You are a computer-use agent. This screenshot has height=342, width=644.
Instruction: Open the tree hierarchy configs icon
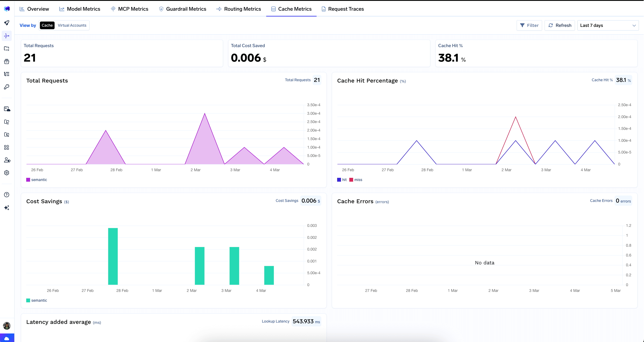coord(7,74)
